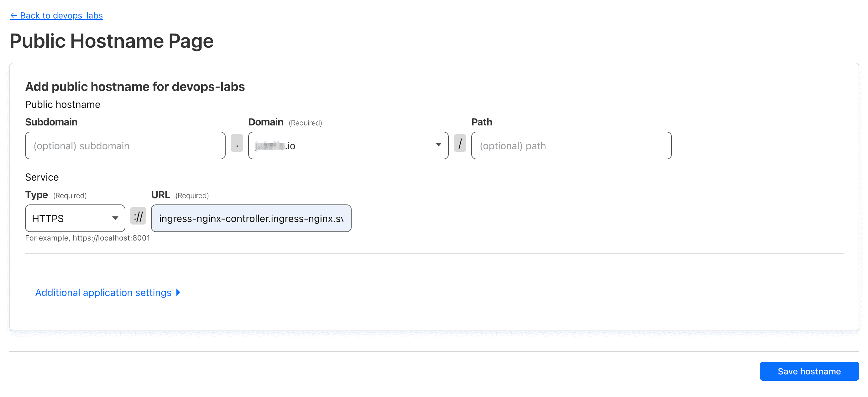Click the slash separator before Path
The height and width of the screenshot is (397, 868).
pos(460,143)
